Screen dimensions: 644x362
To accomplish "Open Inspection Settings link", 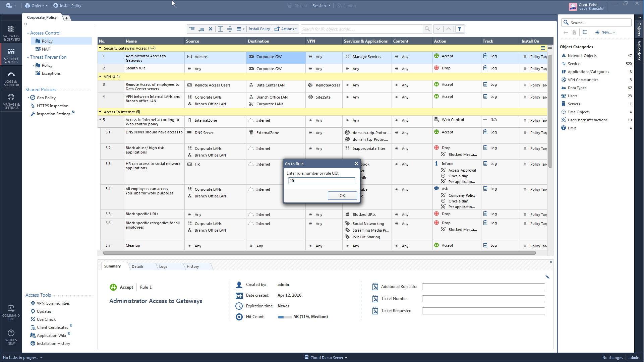I will coord(53,114).
